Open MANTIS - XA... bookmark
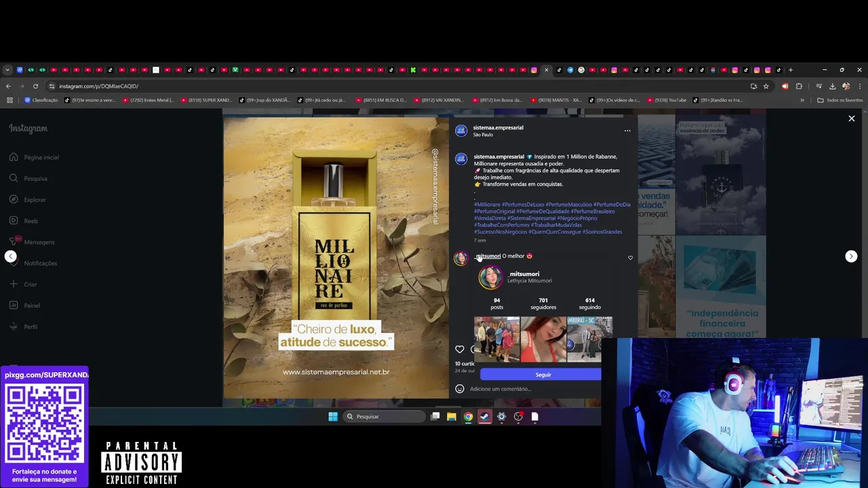 pyautogui.click(x=556, y=100)
